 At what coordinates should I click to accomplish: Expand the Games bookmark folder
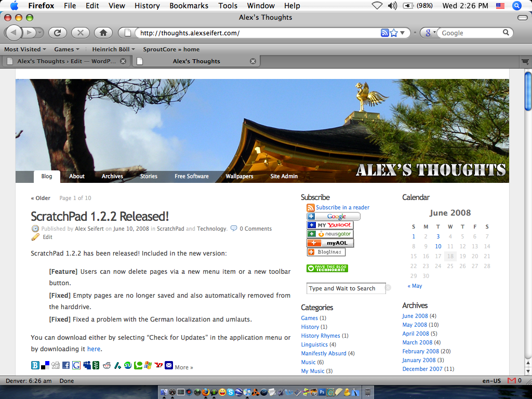(x=66, y=49)
